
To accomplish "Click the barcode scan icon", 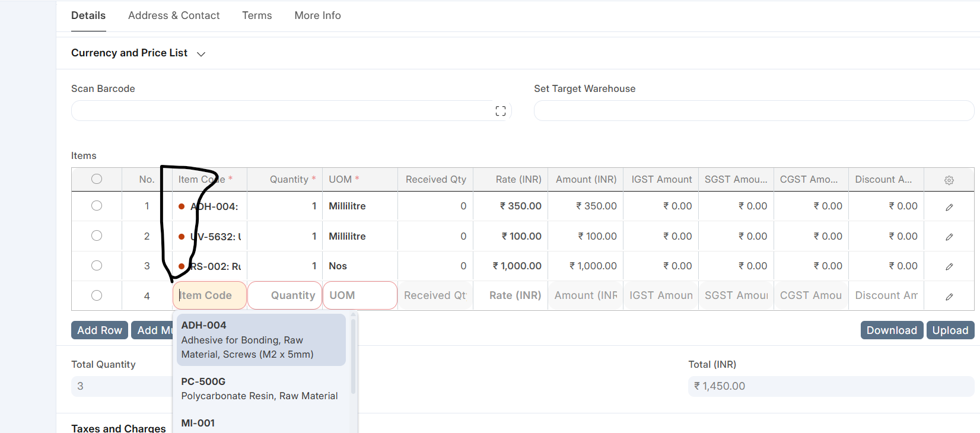I will [x=501, y=111].
